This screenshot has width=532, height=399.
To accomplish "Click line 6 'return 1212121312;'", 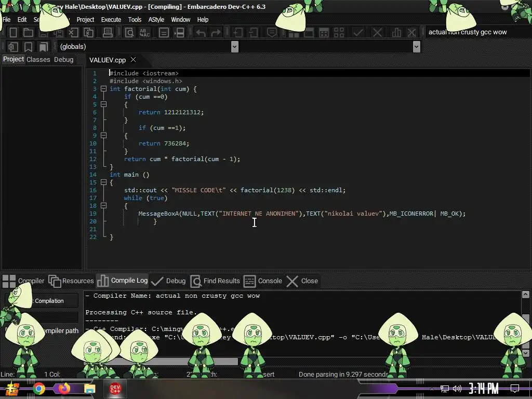I will pos(171,112).
